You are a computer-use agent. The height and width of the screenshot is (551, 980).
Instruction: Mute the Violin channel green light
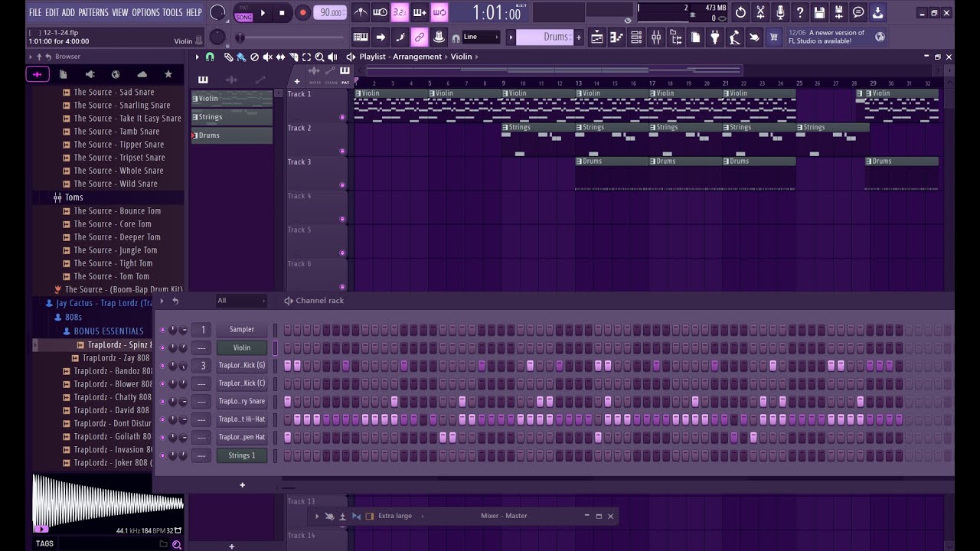click(x=162, y=347)
